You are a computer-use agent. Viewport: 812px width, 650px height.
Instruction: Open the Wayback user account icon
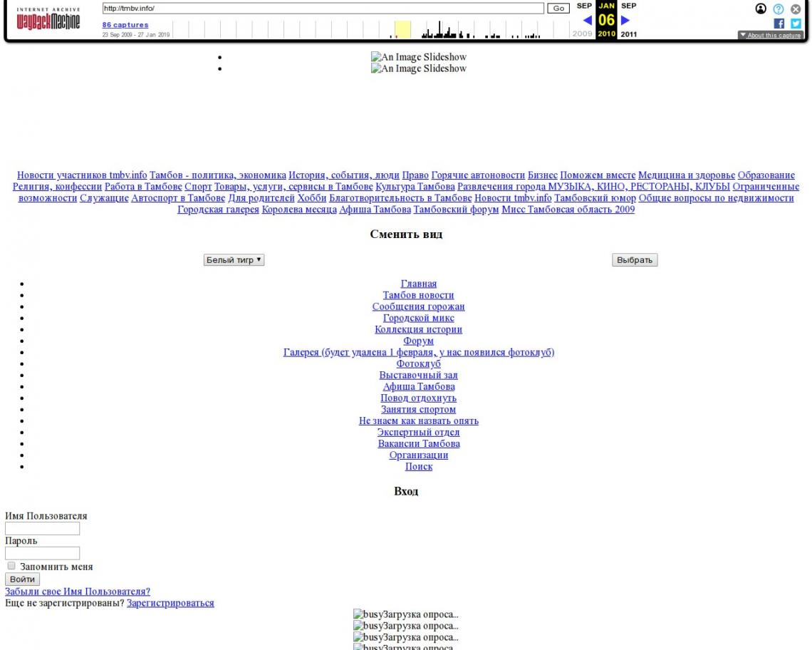pyautogui.click(x=761, y=9)
